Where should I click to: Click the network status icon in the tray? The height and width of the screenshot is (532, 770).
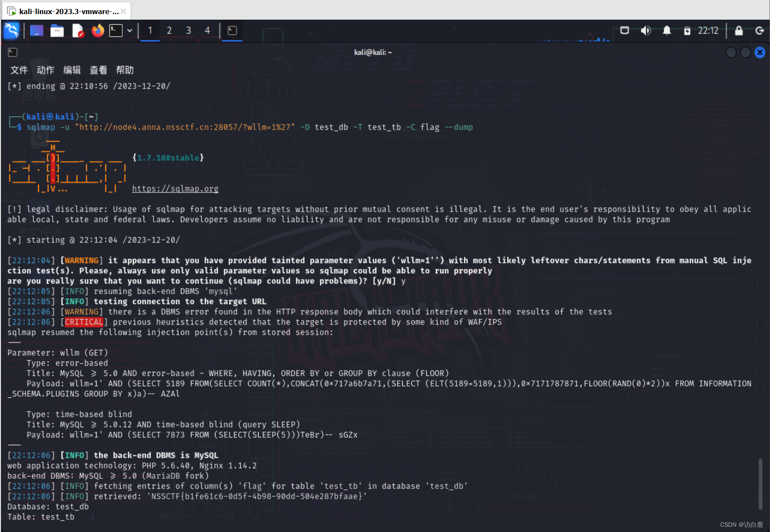click(624, 30)
